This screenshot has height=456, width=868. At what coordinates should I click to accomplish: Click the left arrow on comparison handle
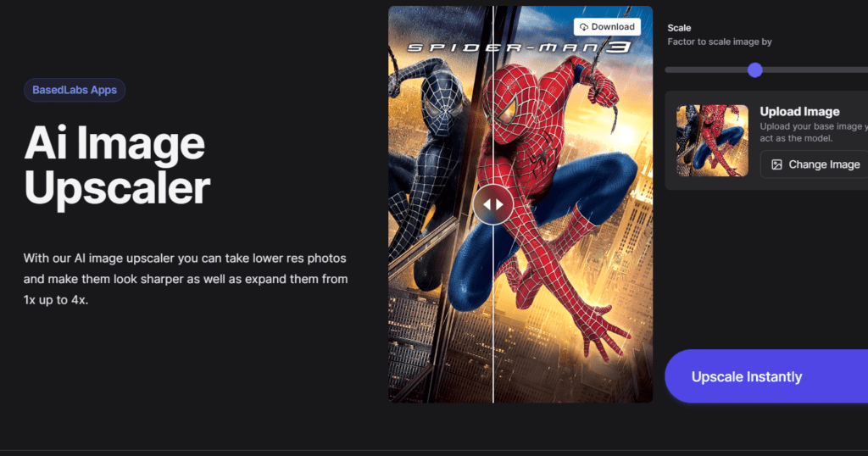(x=487, y=204)
